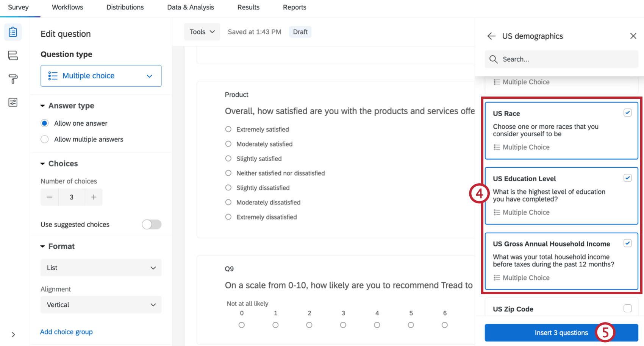
Task: Open the survey flow icon in sidebar
Action: tap(13, 55)
